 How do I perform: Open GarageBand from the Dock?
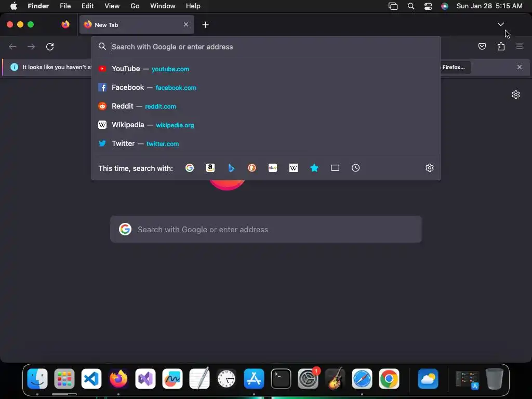click(335, 379)
